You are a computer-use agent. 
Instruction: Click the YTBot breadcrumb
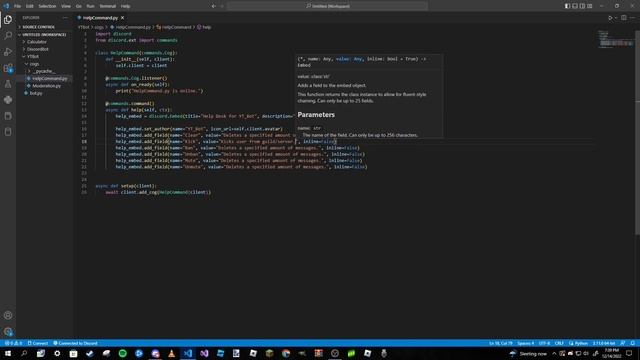[x=84, y=27]
